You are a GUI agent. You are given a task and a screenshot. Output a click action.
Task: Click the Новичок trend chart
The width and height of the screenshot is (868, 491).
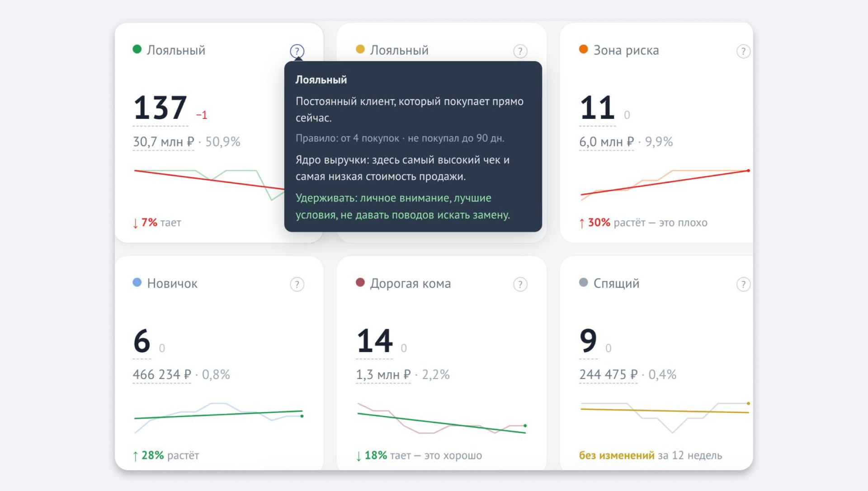219,417
